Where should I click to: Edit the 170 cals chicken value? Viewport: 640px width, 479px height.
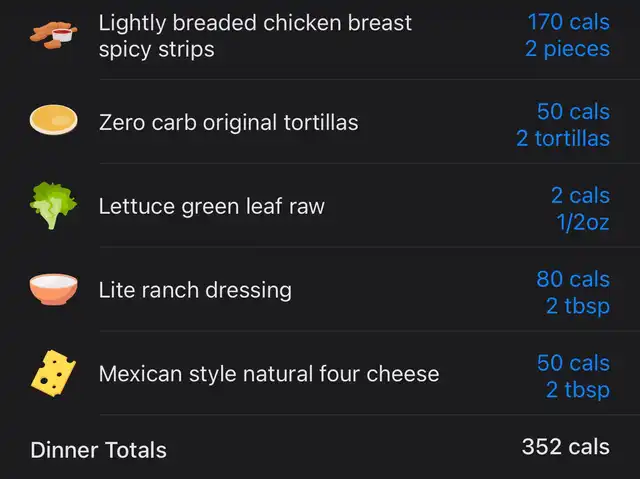coord(569,22)
